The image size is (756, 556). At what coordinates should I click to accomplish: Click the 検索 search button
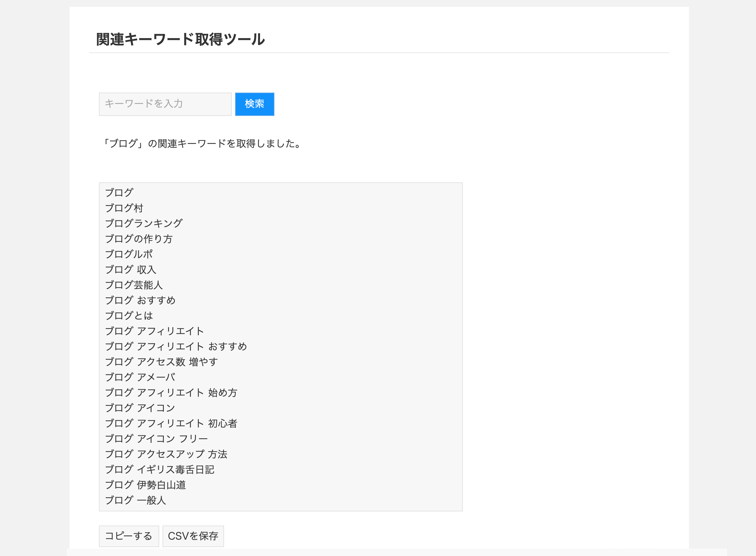point(254,104)
